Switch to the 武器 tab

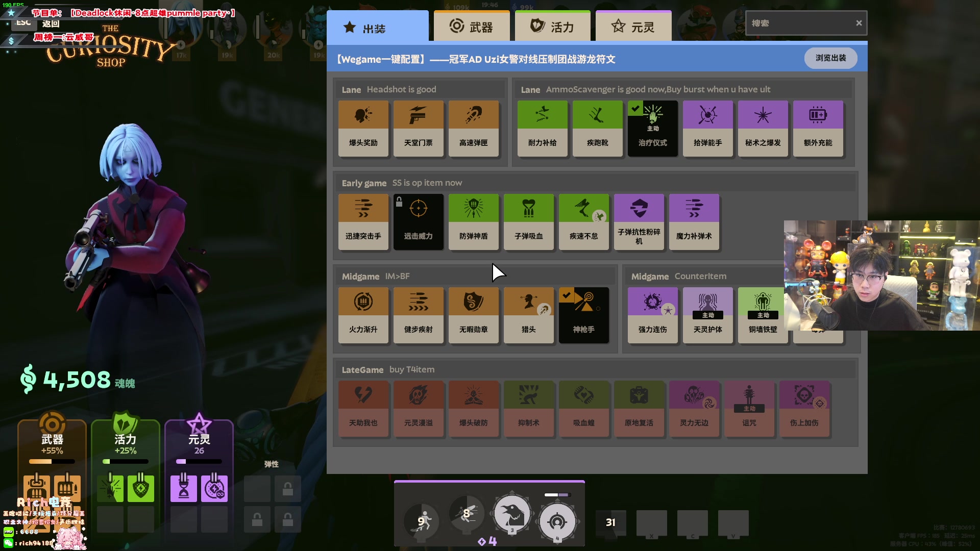coord(471,27)
